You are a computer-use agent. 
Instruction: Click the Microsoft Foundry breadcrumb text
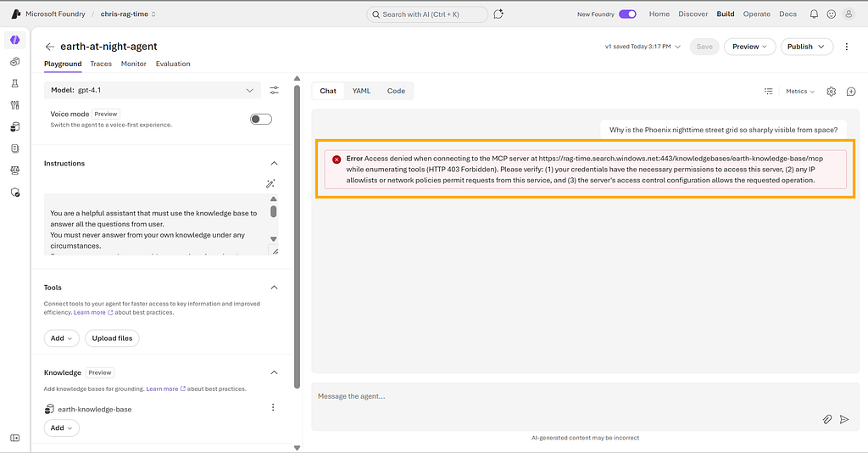[55, 14]
